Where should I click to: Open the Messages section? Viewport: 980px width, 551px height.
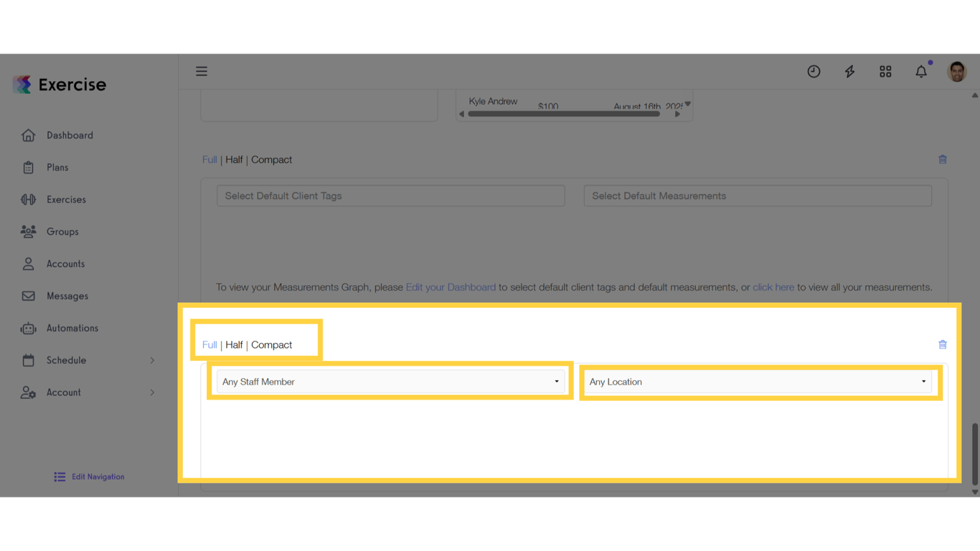[67, 296]
